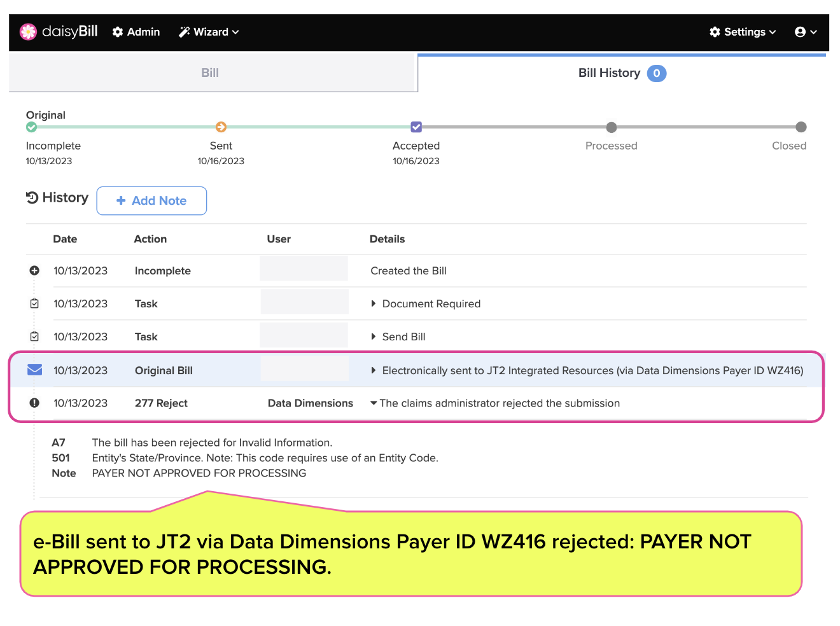This screenshot has height=626, width=840.
Task: Click the Details column header
Action: point(387,239)
